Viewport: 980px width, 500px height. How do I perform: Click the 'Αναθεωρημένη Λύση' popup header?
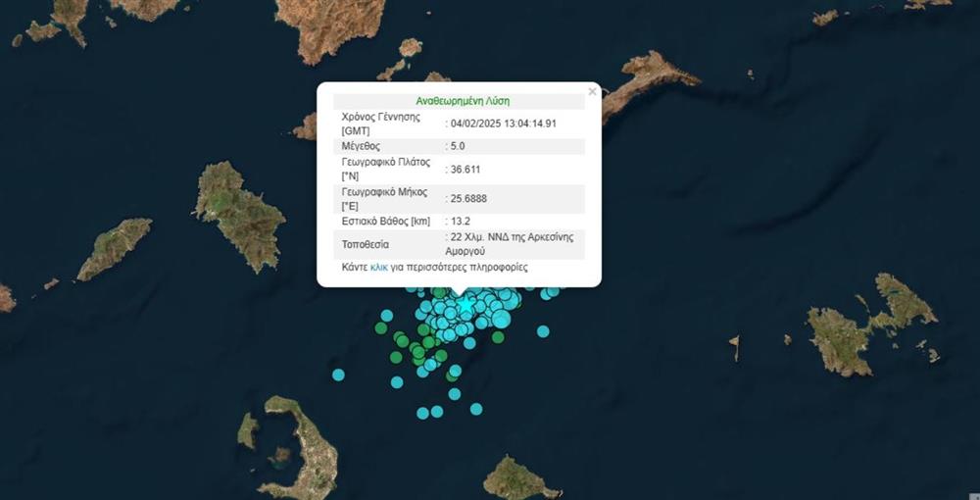(463, 100)
